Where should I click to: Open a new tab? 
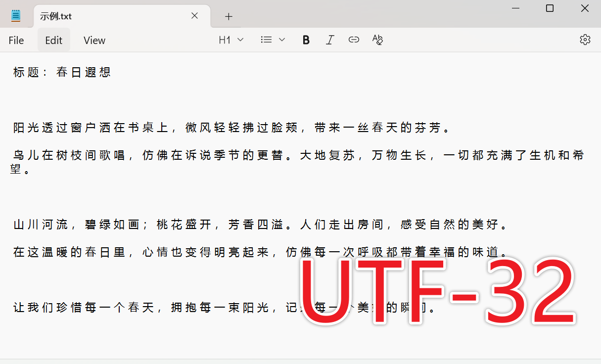point(228,16)
